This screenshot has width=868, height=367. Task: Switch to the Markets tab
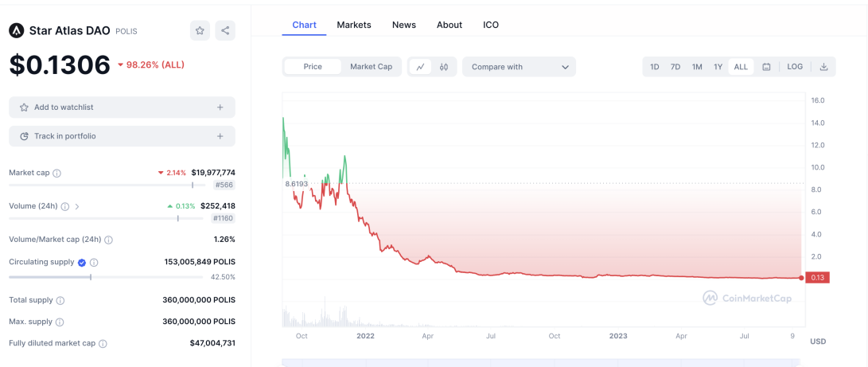[354, 25]
